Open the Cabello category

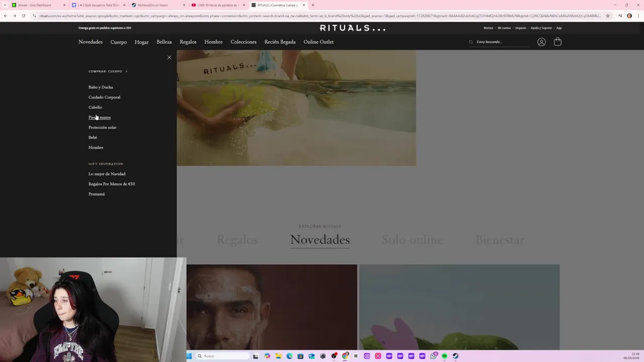95,107
